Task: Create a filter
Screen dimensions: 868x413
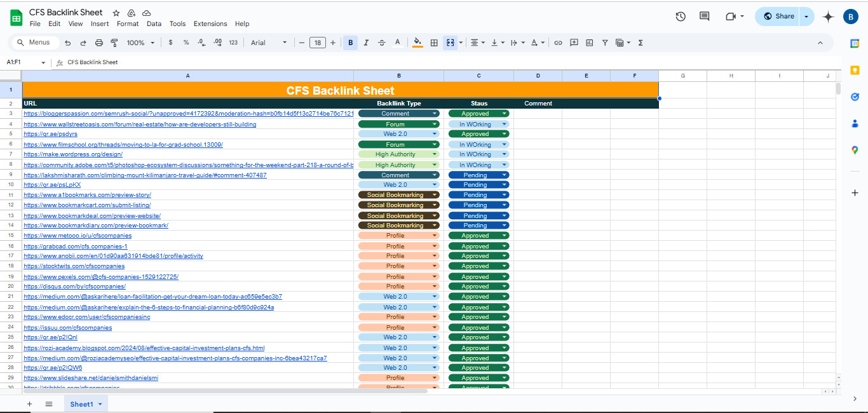Action: (604, 43)
